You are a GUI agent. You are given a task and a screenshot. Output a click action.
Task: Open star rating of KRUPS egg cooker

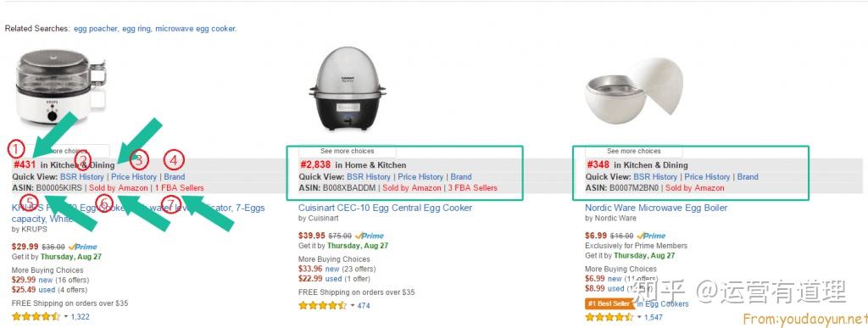[36, 317]
